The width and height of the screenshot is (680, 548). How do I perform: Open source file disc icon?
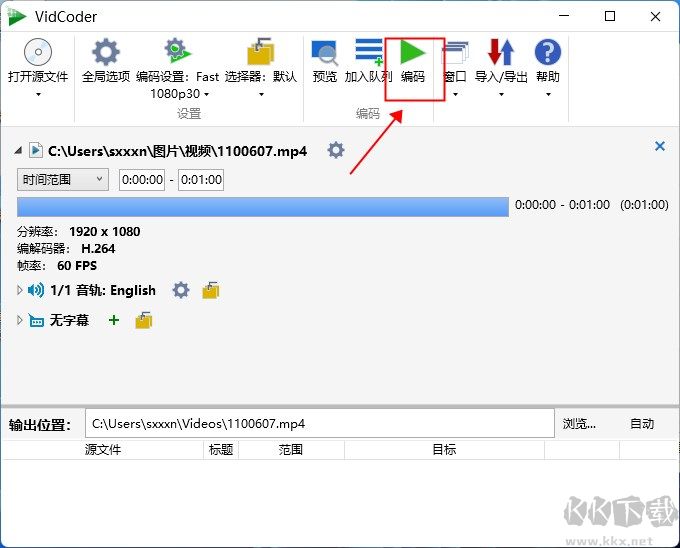tap(38, 52)
